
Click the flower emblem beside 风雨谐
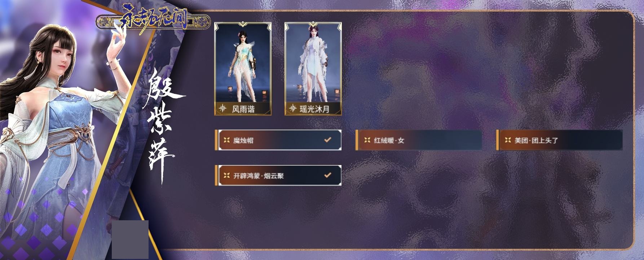pyautogui.click(x=223, y=108)
